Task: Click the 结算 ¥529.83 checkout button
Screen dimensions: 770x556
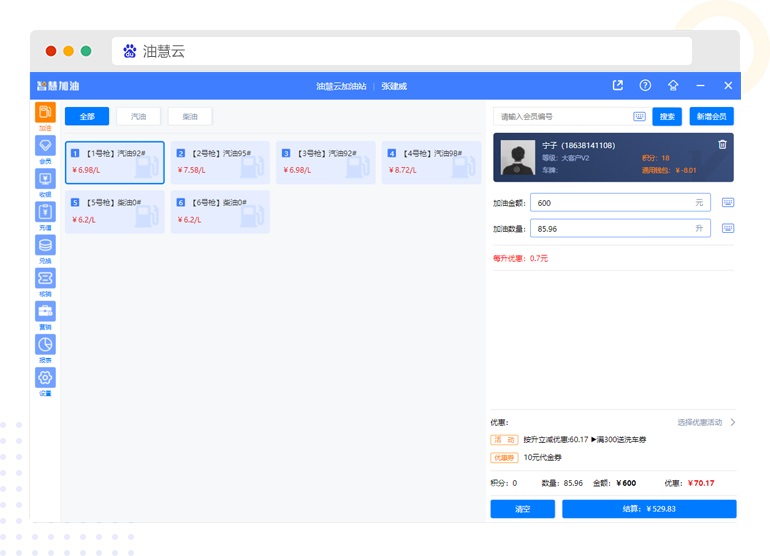Action: click(x=649, y=509)
